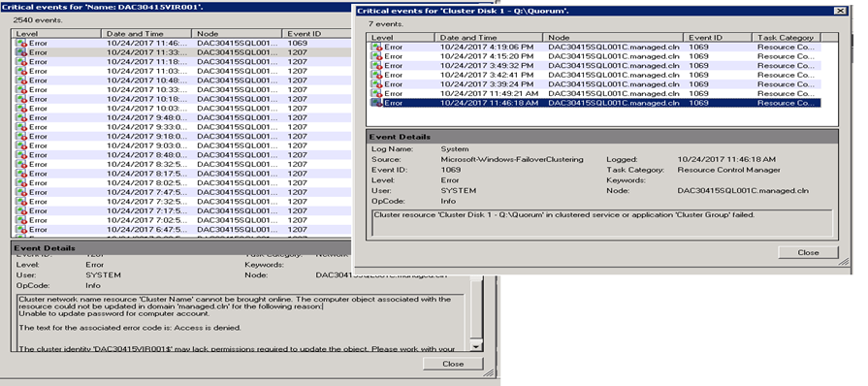
Task: Click the Task Category value Resource Control Manager
Action: (x=729, y=170)
